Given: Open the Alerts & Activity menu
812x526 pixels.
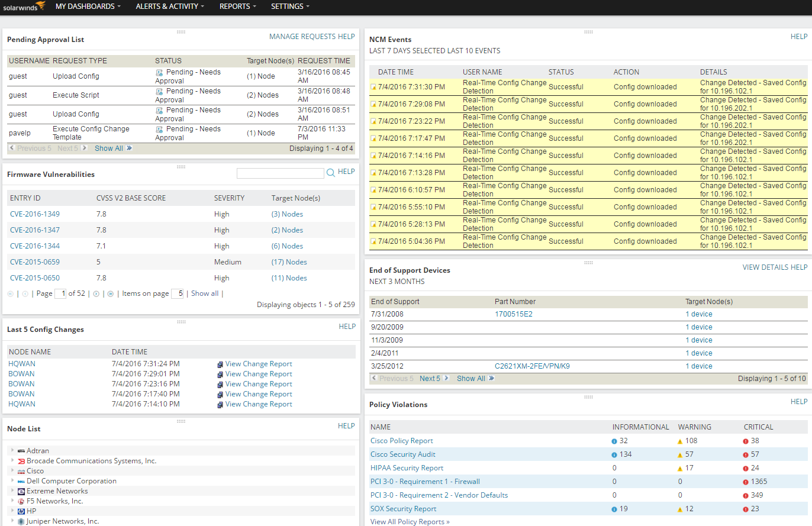Looking at the screenshot, I should pos(170,7).
